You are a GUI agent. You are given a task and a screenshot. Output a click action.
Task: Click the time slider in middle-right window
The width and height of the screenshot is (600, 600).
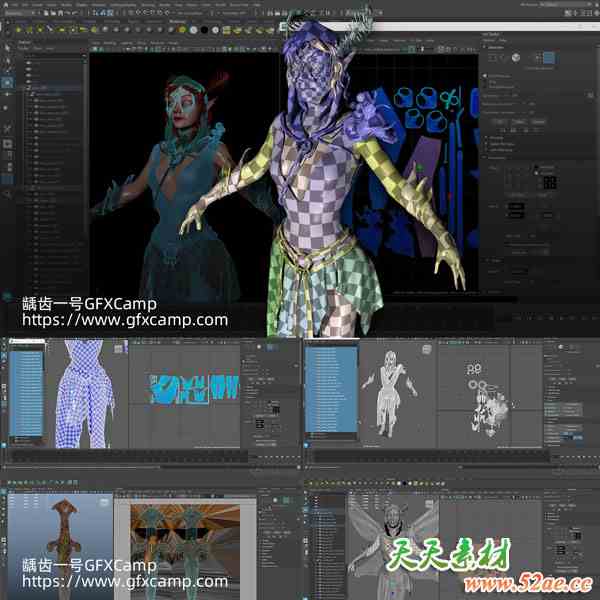[x=432, y=456]
